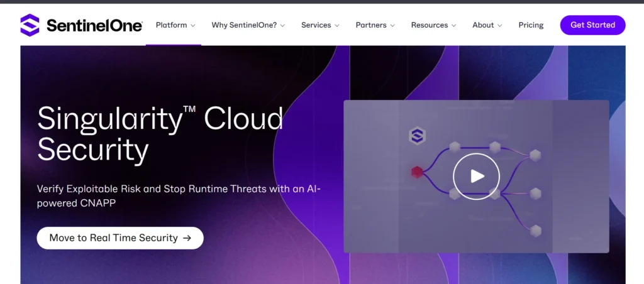Expand the About chevron arrow
The width and height of the screenshot is (644, 284).
pos(500,25)
